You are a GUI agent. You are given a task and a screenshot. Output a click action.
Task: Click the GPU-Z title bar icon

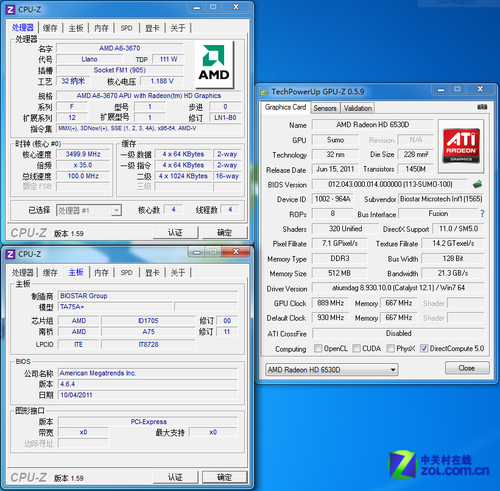[264, 92]
